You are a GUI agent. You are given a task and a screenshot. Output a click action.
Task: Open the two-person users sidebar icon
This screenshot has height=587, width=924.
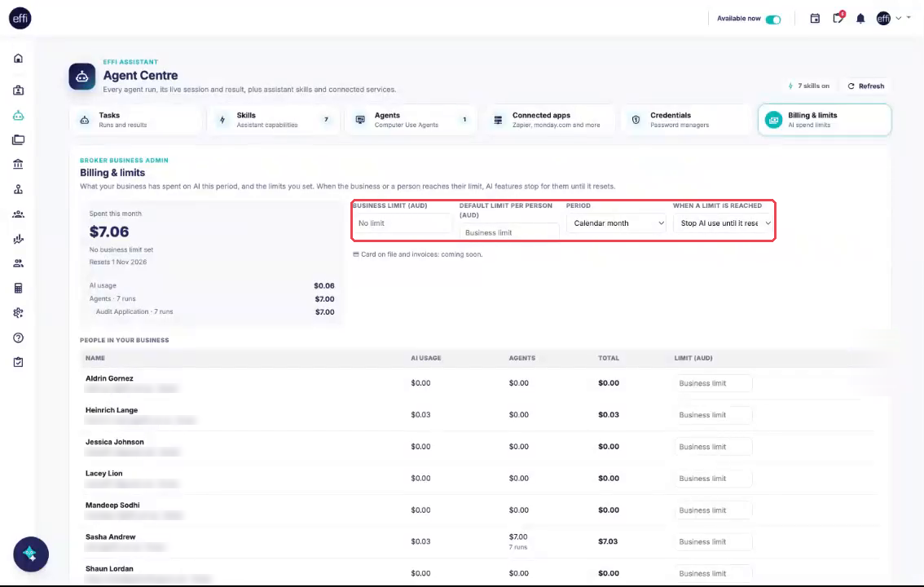pyautogui.click(x=18, y=263)
